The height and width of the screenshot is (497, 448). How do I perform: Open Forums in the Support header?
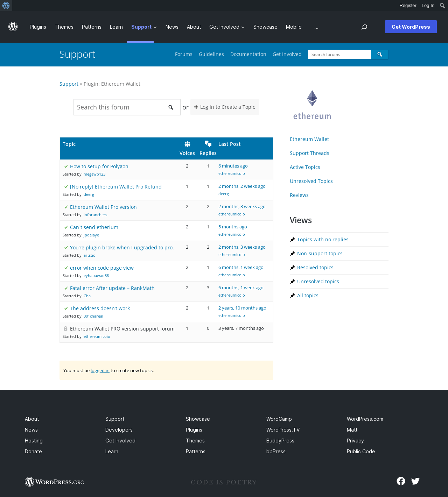tap(184, 54)
